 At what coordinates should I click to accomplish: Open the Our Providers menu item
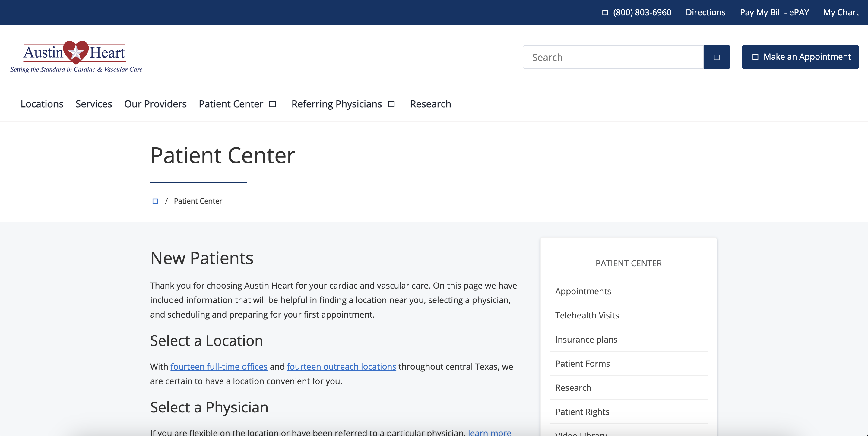(155, 104)
